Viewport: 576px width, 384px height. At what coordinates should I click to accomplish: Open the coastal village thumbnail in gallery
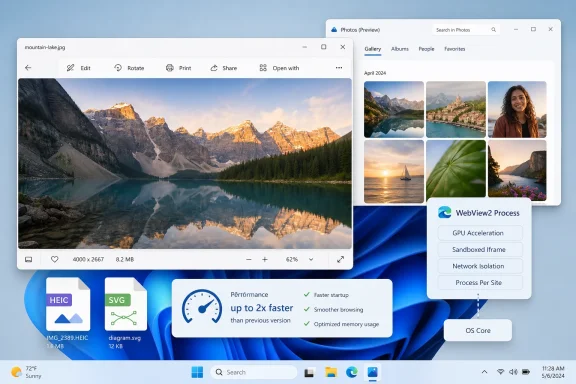(456, 110)
